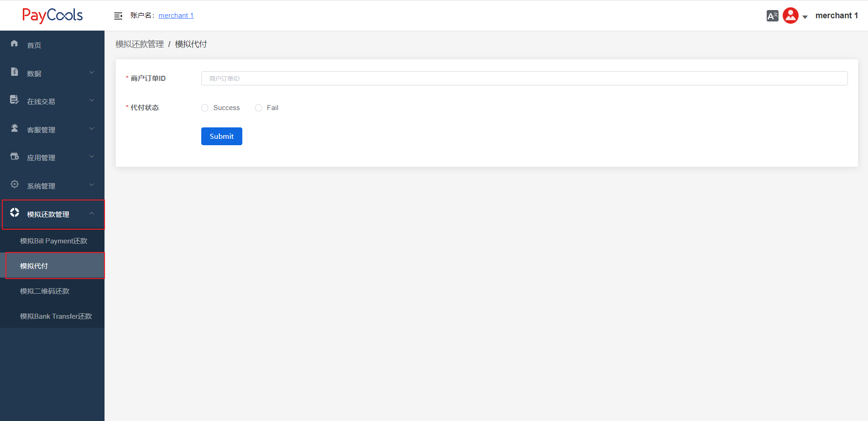868x421 pixels.
Task: Expand the 数据 menu chevron
Action: 91,72
